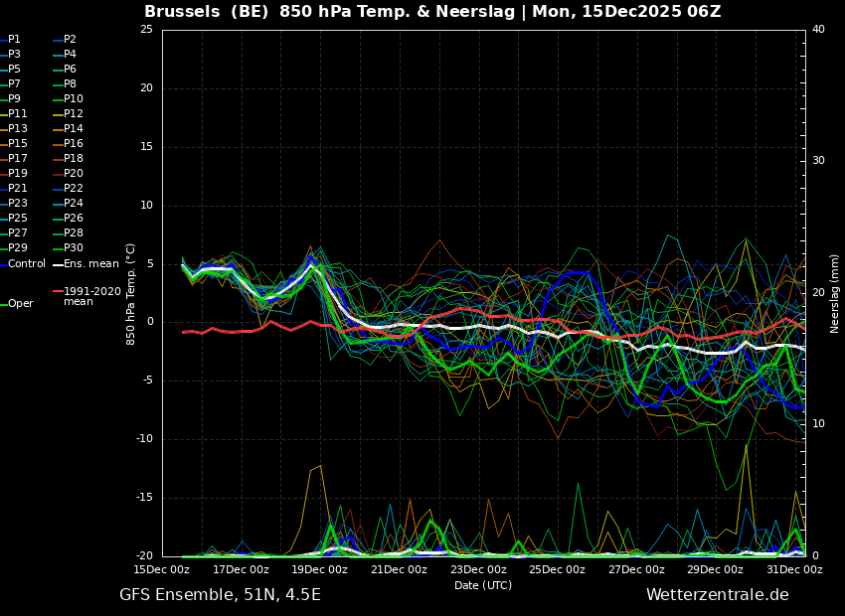Pick the -15 temperature tick label

tap(144, 498)
